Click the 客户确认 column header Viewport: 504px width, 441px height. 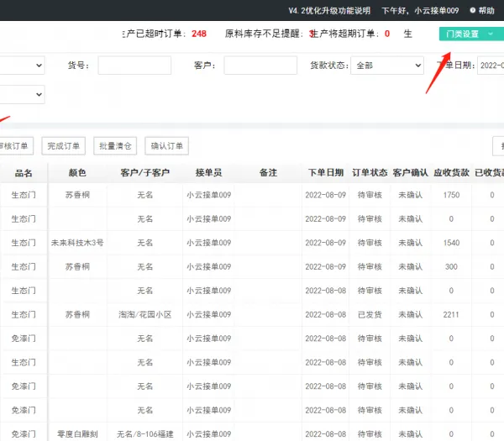pos(411,173)
